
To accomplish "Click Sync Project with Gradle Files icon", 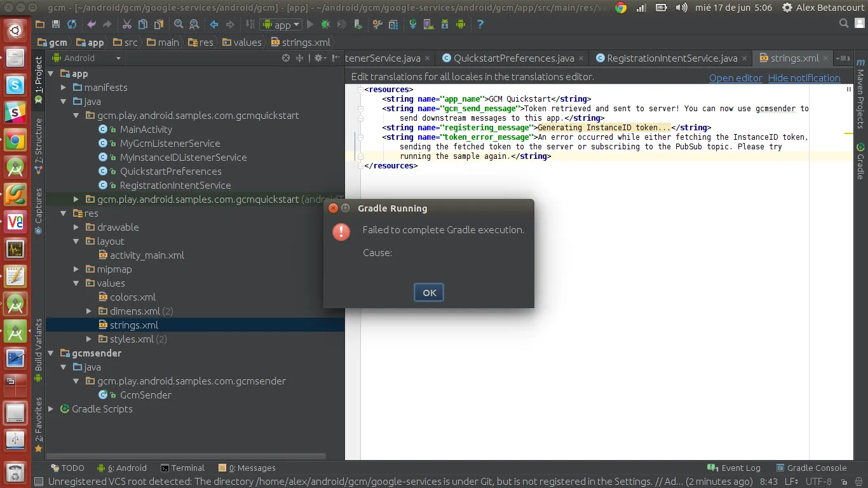I will (413, 25).
